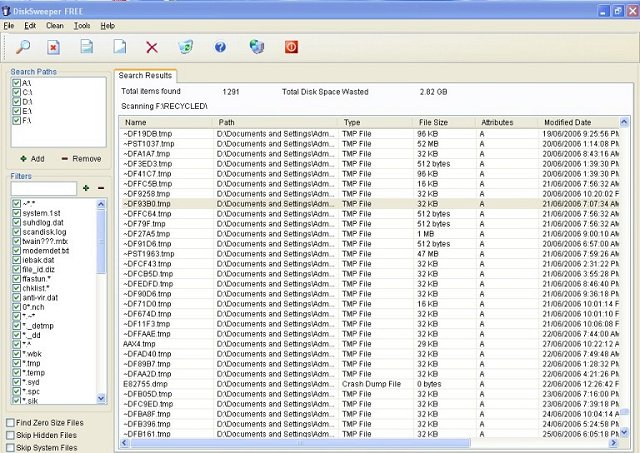This screenshot has height=453, width=640.
Task: Click the dark red X delete icon
Action: click(x=152, y=47)
